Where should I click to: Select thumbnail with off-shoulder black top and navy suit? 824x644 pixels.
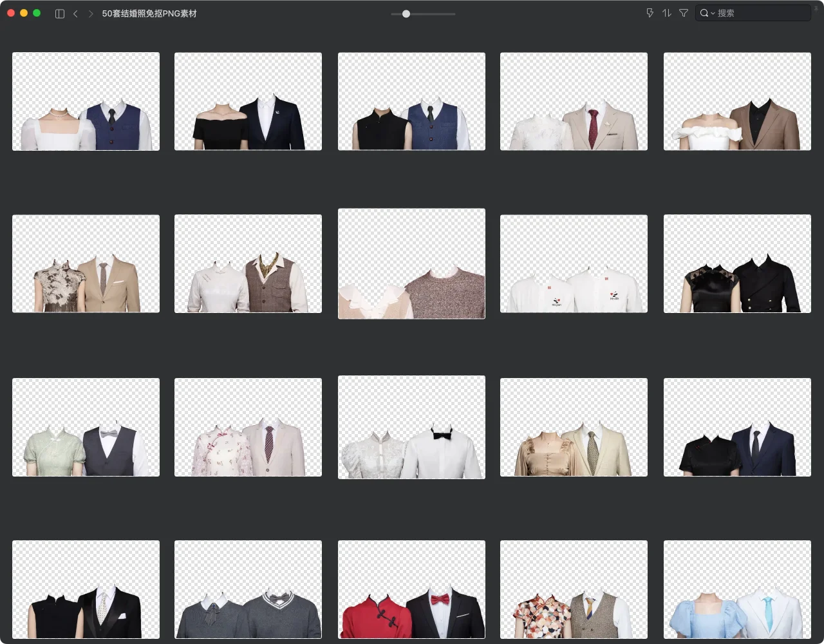pyautogui.click(x=248, y=101)
